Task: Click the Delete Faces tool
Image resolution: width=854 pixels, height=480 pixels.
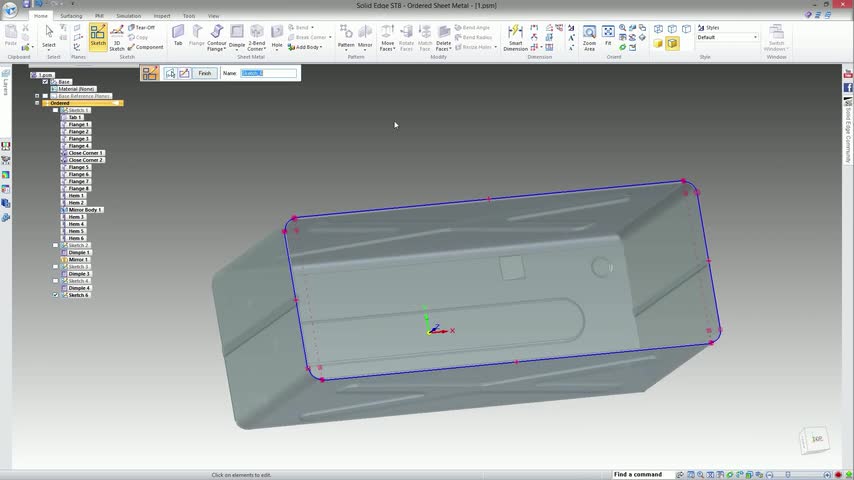Action: (443, 38)
